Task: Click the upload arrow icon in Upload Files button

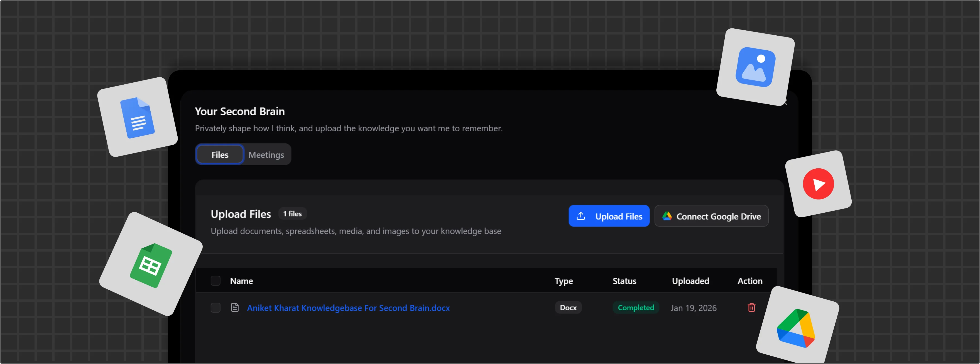Action: pos(581,216)
